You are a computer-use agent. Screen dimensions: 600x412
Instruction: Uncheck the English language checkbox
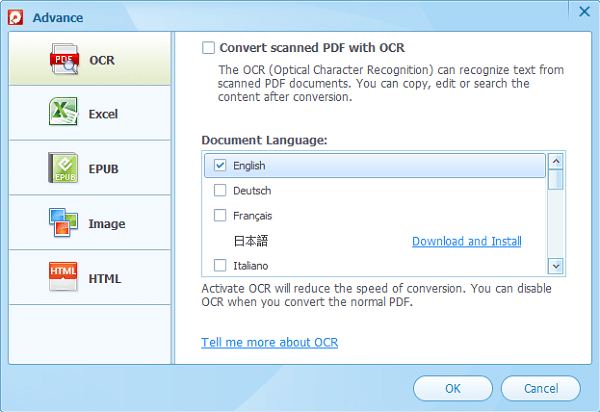click(x=220, y=165)
